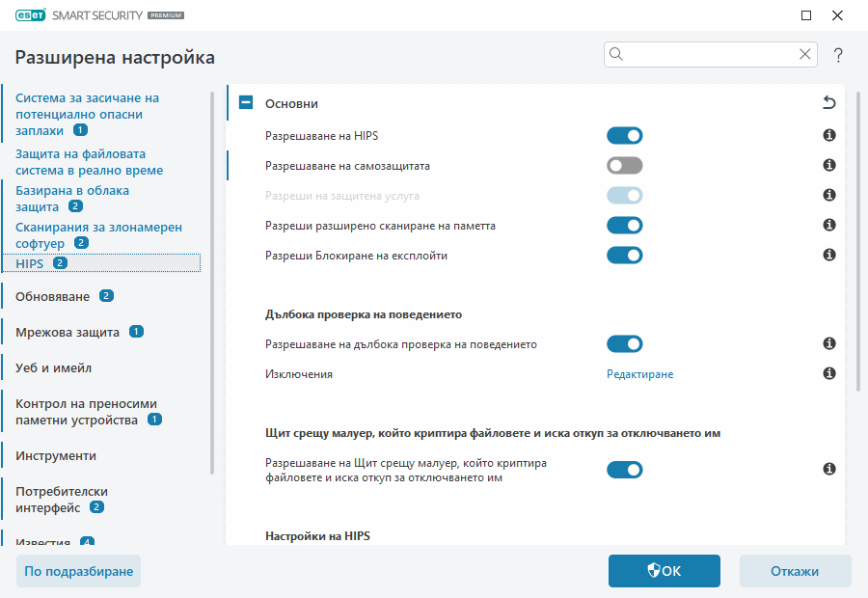Toggle разширено сканиране на паметта switch
868x598 pixels.
pyautogui.click(x=624, y=226)
